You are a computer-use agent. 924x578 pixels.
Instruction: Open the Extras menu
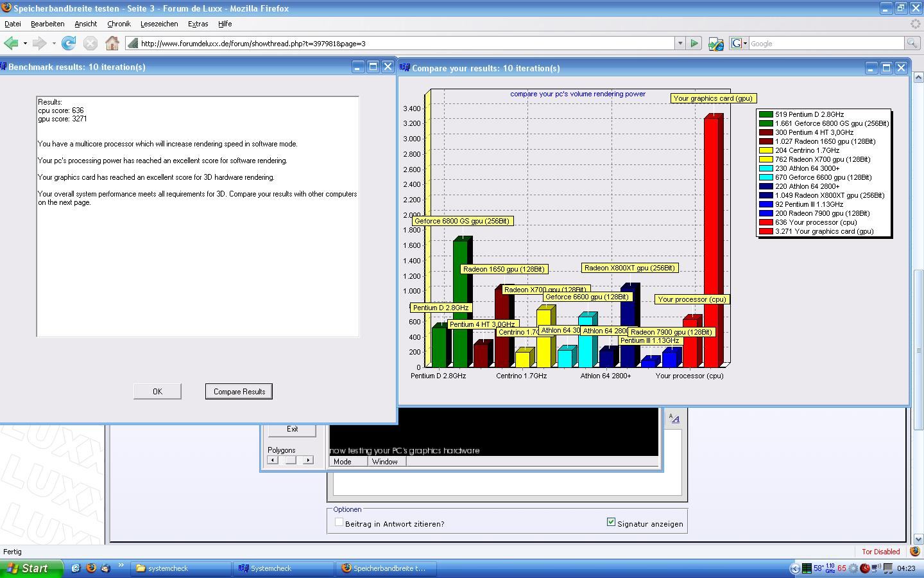[198, 24]
